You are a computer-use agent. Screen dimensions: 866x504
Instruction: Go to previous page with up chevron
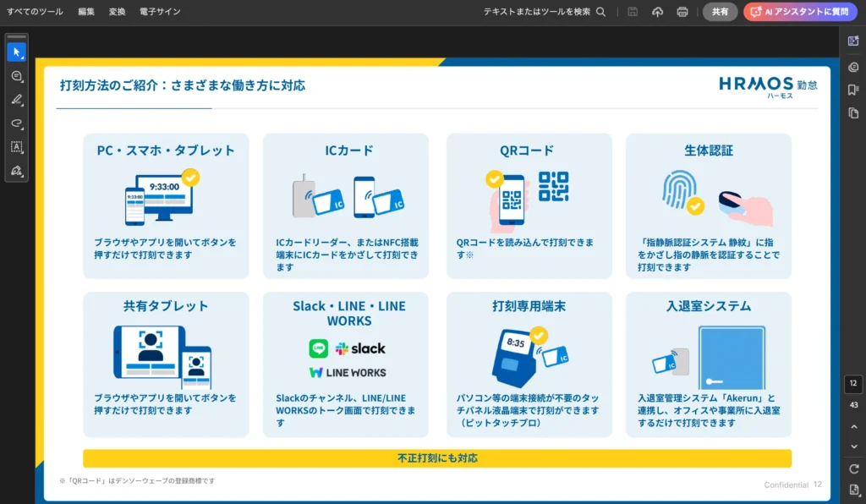pos(853,426)
